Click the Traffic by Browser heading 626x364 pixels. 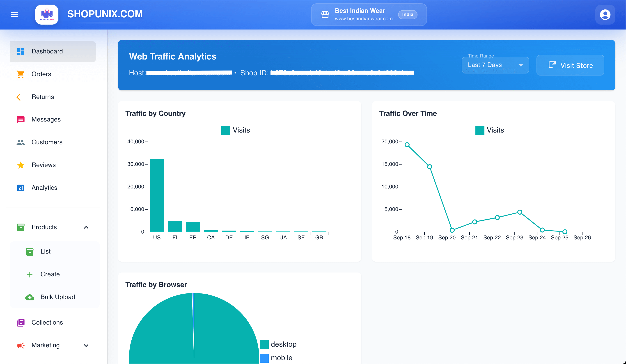(156, 285)
